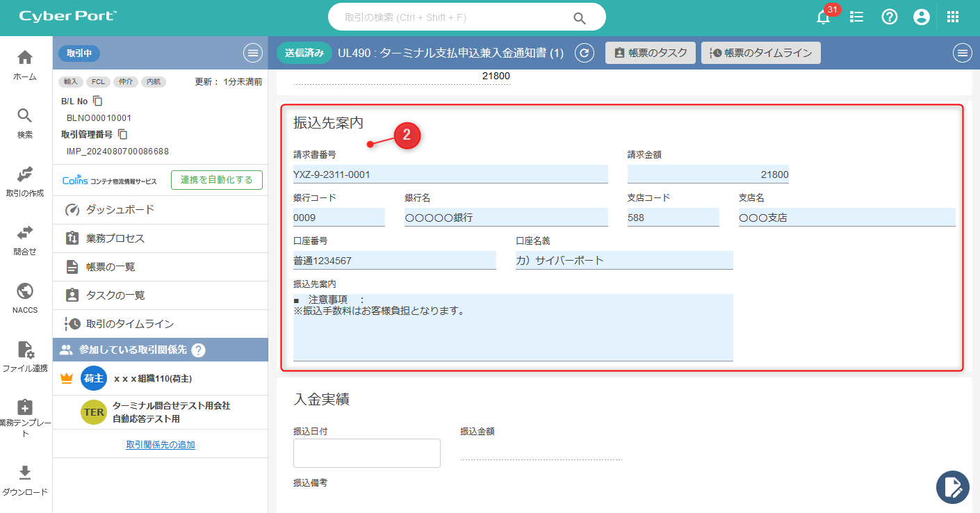The height and width of the screenshot is (513, 980).
Task: Copy the B/L No value
Action: pyautogui.click(x=98, y=101)
